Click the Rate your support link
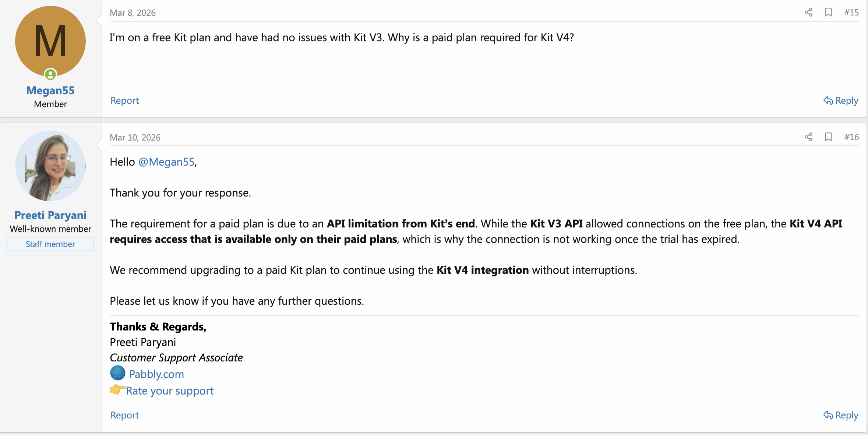 170,390
